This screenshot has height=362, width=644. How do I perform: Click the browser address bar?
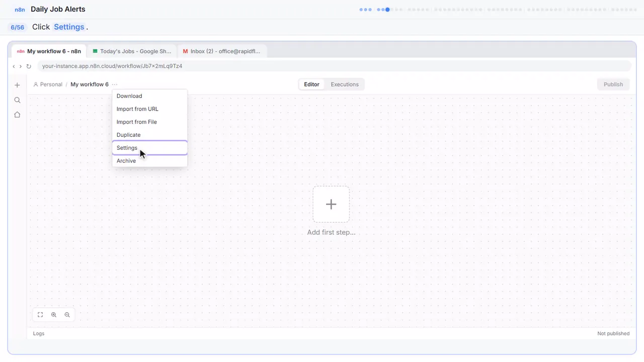click(x=334, y=66)
